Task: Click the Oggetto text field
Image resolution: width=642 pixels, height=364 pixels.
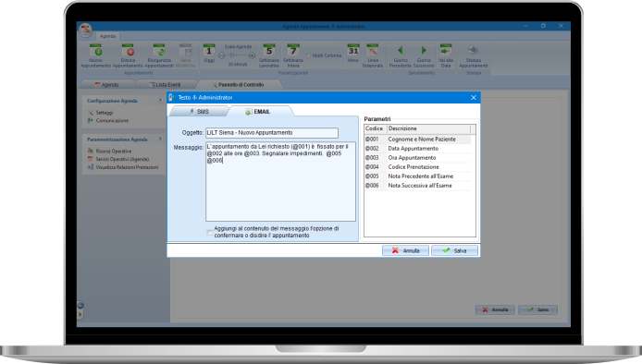Action: pos(272,132)
